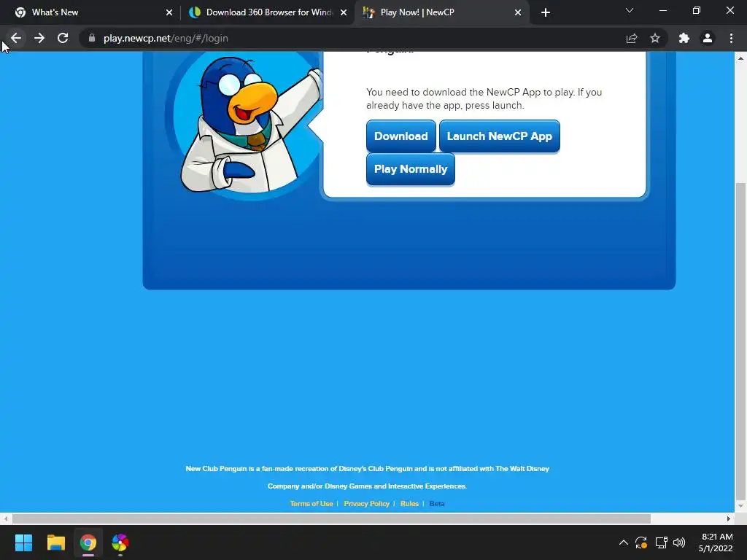Image resolution: width=747 pixels, height=560 pixels.
Task: Switch to Download 360 Browser tab
Action: 267,12
